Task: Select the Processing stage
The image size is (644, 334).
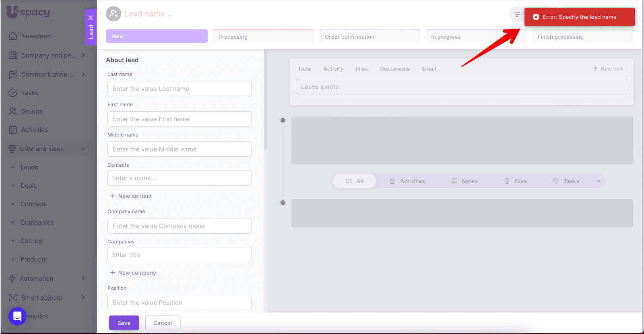Action: (263, 37)
